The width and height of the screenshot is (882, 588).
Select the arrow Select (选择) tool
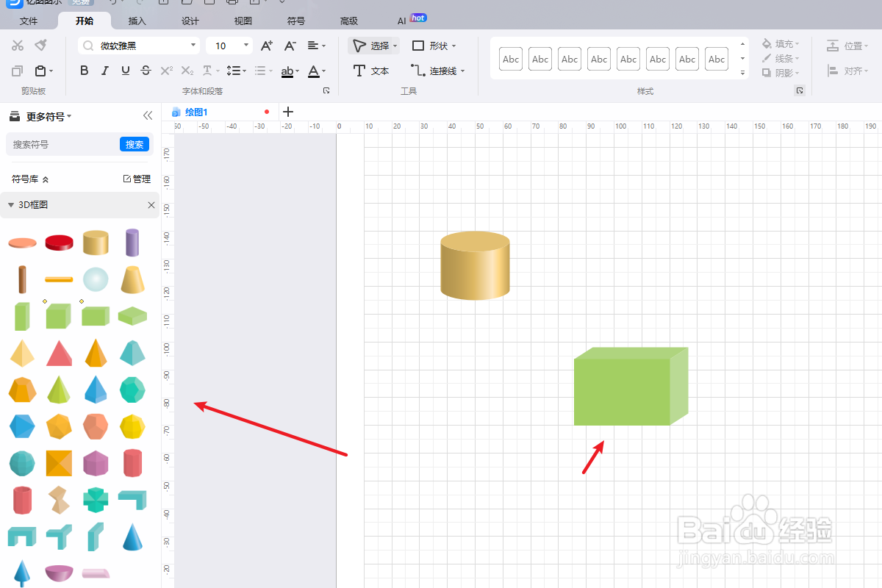pos(372,45)
